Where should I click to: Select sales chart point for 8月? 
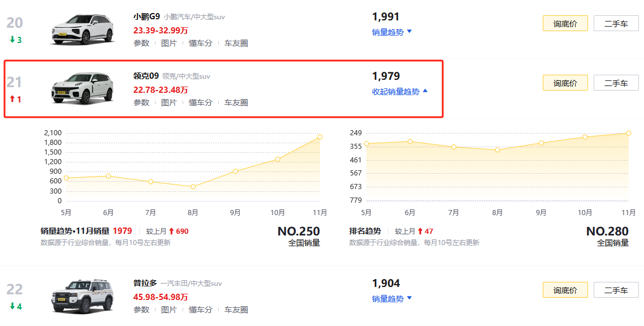193,187
